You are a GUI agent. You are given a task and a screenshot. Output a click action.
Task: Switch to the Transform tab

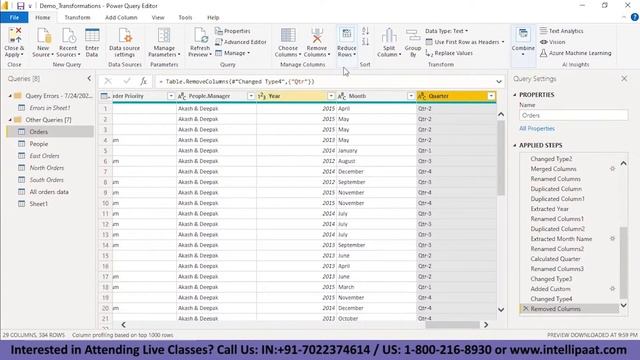[77, 18]
